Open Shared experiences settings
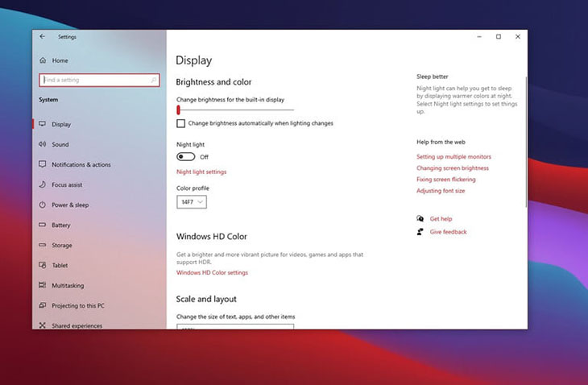588x385 pixels. 77,325
